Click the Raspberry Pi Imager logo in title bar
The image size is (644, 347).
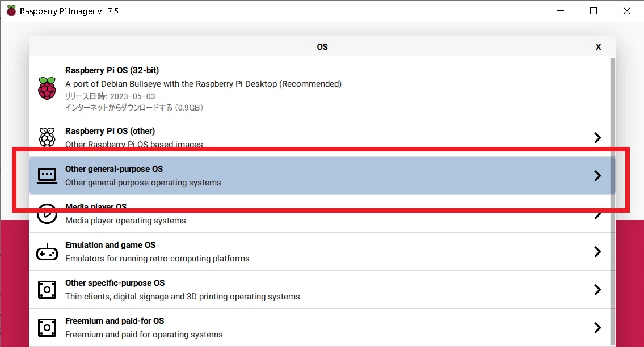(11, 11)
